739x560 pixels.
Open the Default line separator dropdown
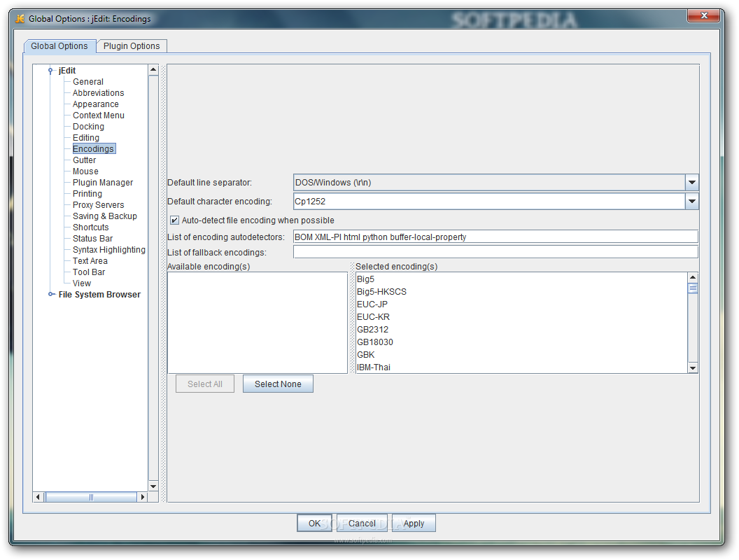tap(691, 183)
